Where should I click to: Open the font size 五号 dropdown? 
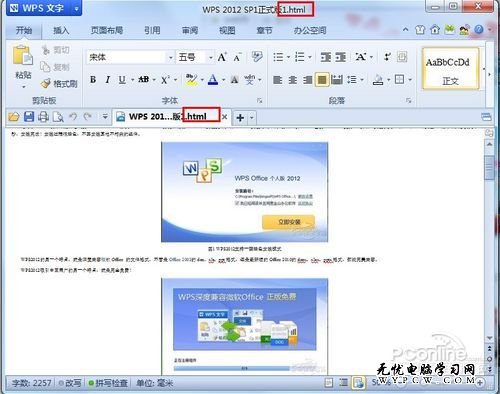click(x=211, y=58)
